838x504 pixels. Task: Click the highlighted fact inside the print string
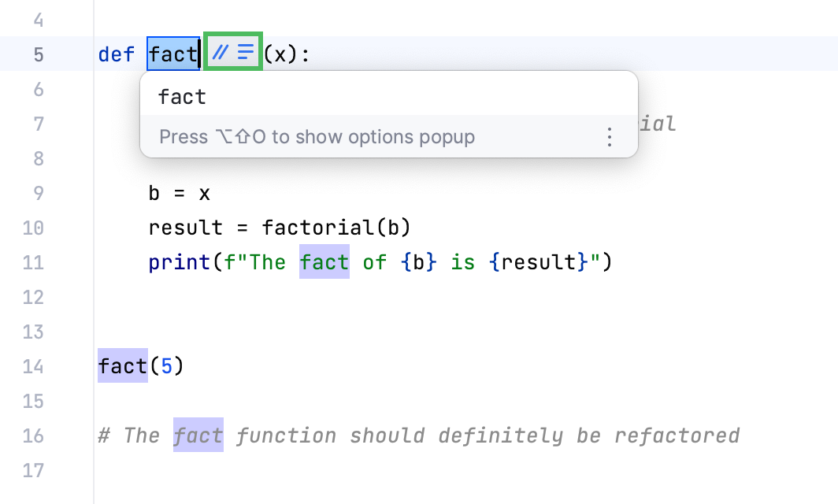coord(324,262)
